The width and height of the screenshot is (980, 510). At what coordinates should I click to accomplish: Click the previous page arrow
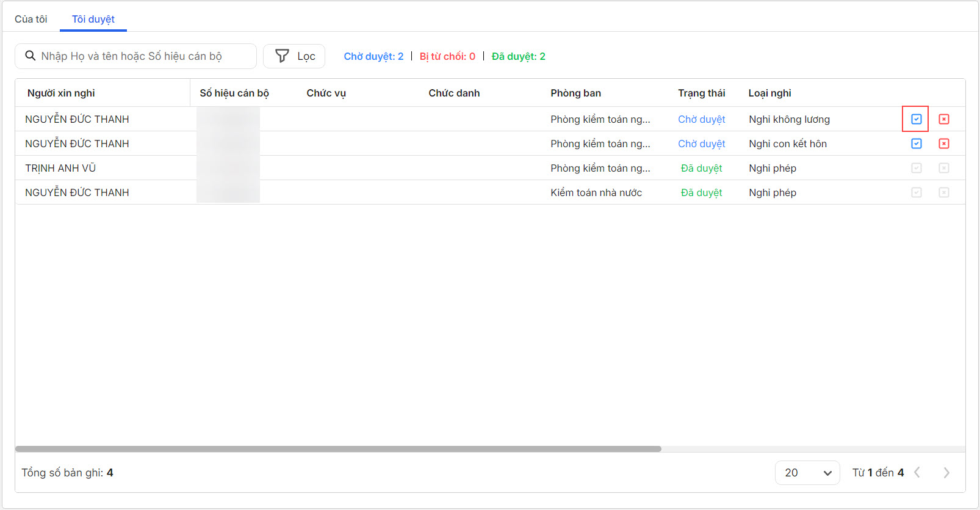pos(917,473)
